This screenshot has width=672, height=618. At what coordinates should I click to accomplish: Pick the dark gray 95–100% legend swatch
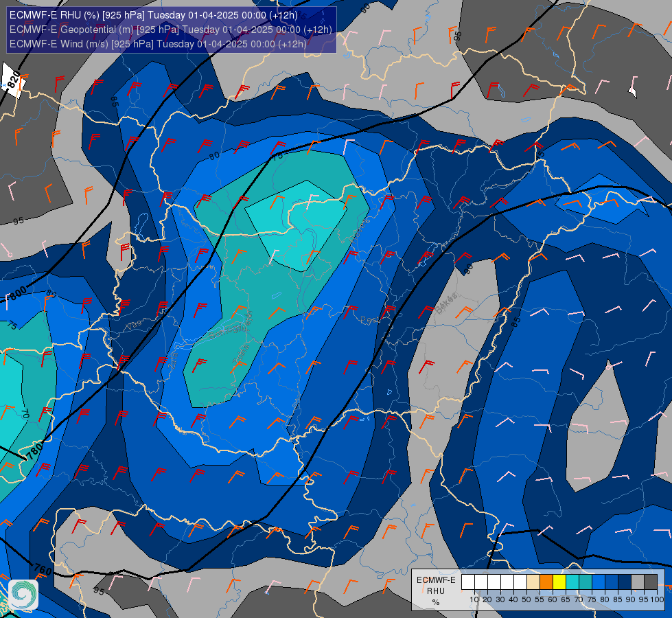[651, 582]
